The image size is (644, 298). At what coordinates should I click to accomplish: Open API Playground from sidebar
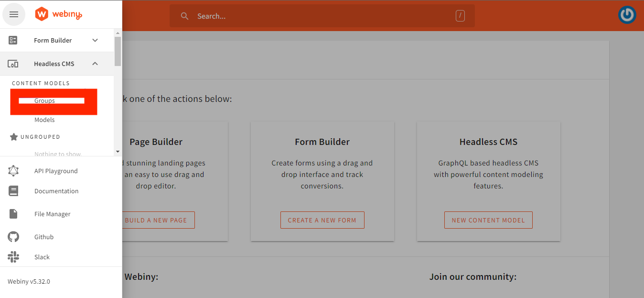point(56,171)
